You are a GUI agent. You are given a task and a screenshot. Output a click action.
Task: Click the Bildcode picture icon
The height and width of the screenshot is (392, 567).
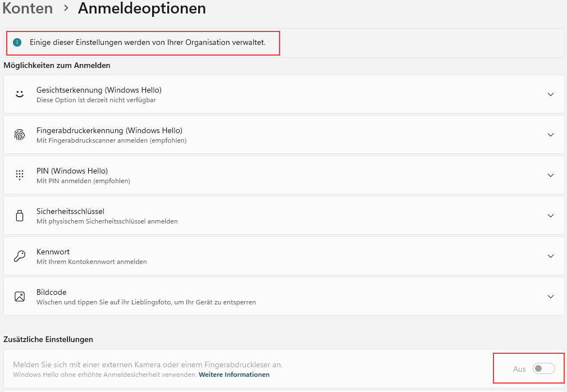pyautogui.click(x=20, y=297)
